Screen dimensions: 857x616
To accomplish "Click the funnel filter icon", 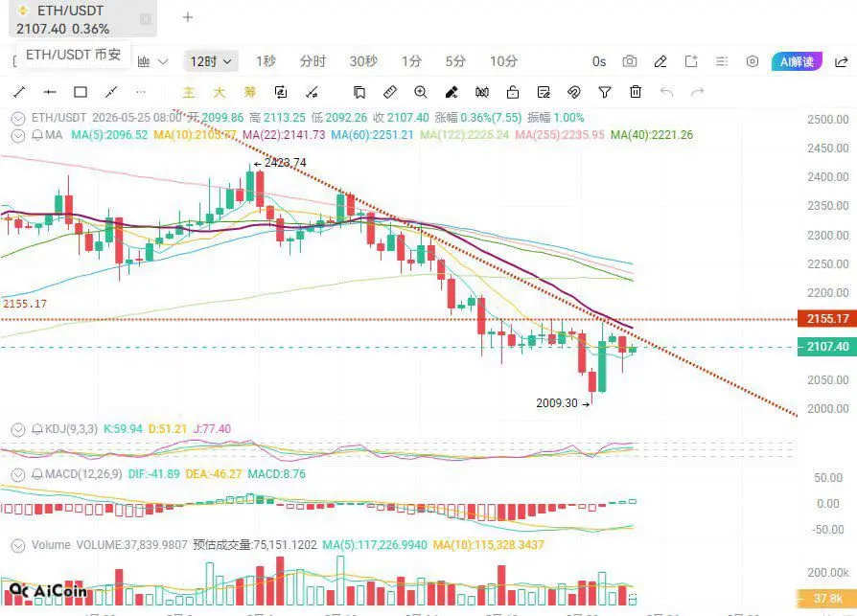I will [x=605, y=92].
